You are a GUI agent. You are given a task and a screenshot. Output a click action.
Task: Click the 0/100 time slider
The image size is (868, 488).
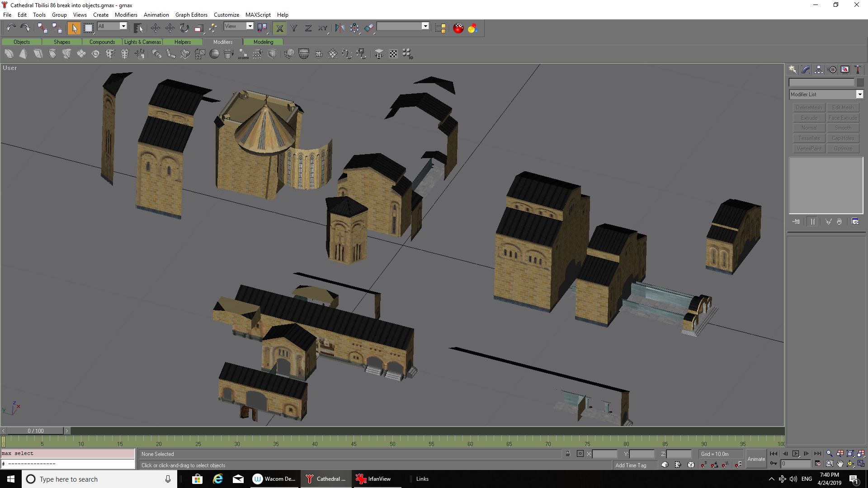pyautogui.click(x=36, y=431)
